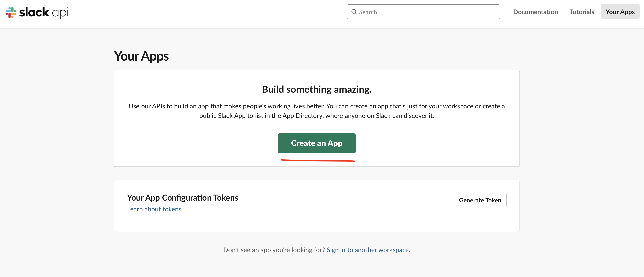Focus the Search input field
The height and width of the screenshot is (277, 644).
click(427, 12)
